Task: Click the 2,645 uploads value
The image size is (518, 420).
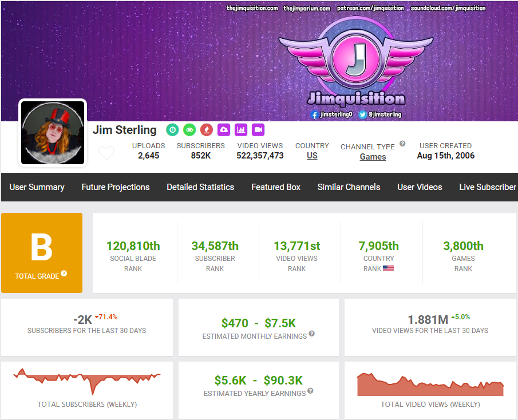Action: tap(149, 156)
